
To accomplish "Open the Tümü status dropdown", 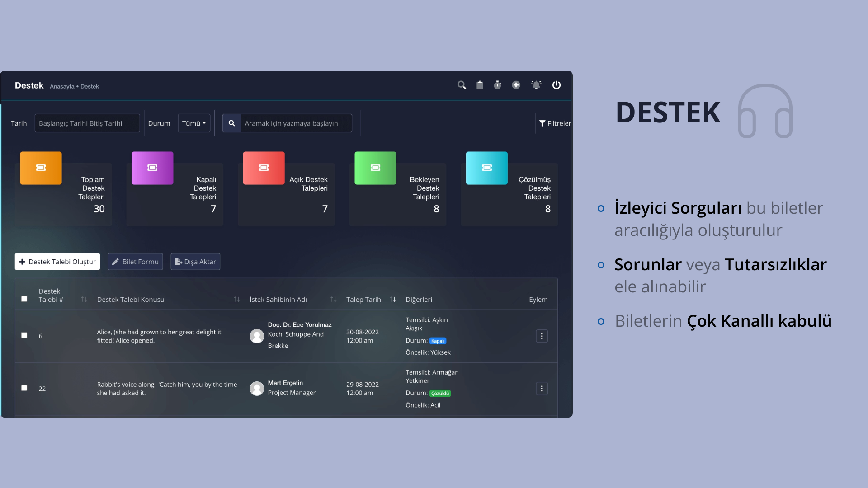I will 194,123.
